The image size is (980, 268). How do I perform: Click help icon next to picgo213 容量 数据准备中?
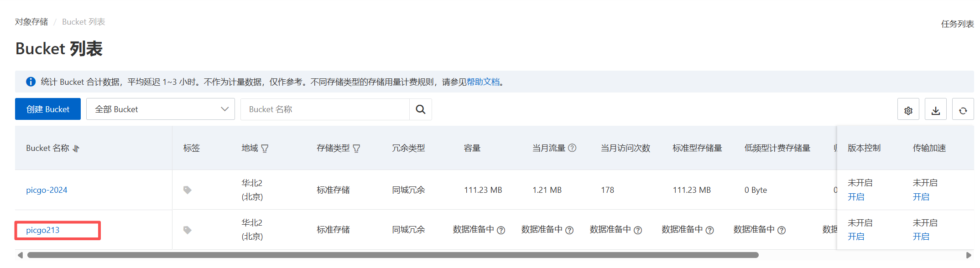501,230
